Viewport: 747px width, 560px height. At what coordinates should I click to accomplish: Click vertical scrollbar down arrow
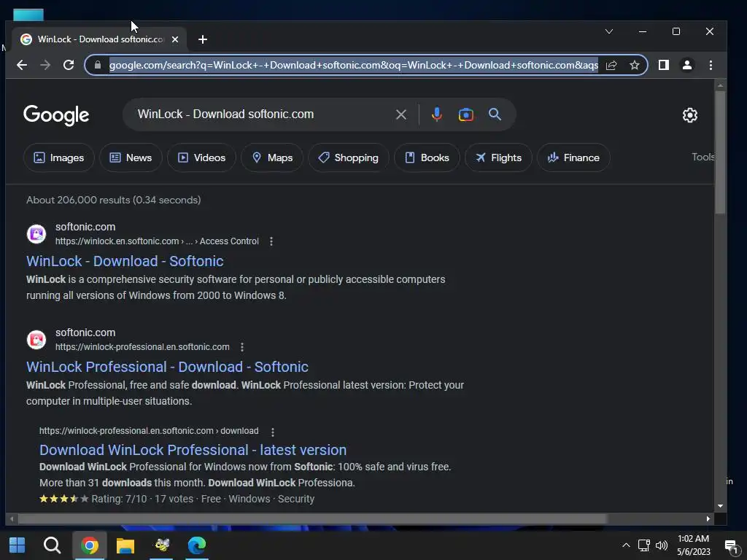(x=720, y=506)
